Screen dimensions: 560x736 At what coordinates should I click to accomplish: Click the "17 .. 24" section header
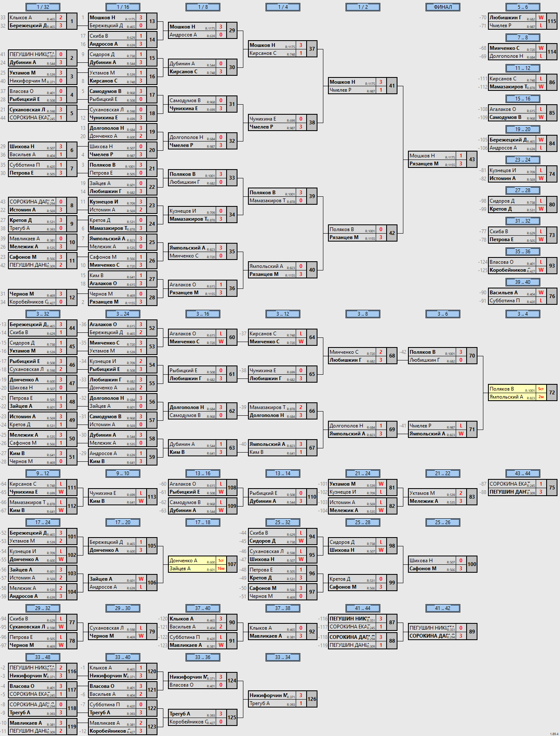(43, 522)
